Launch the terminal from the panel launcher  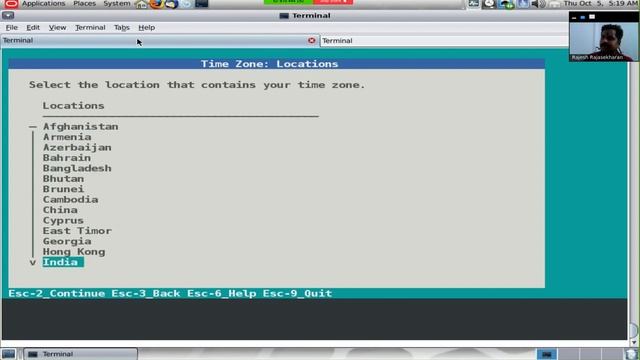click(x=202, y=4)
